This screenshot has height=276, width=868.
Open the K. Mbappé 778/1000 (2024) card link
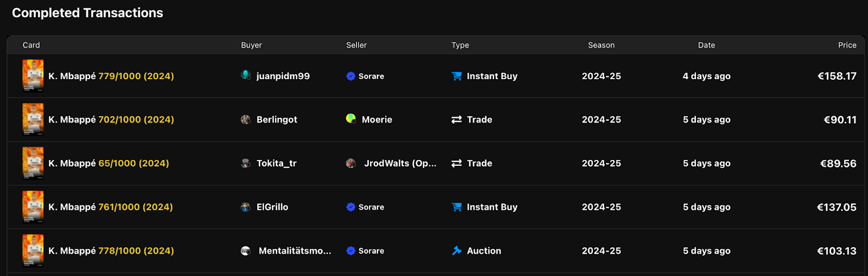pos(111,251)
